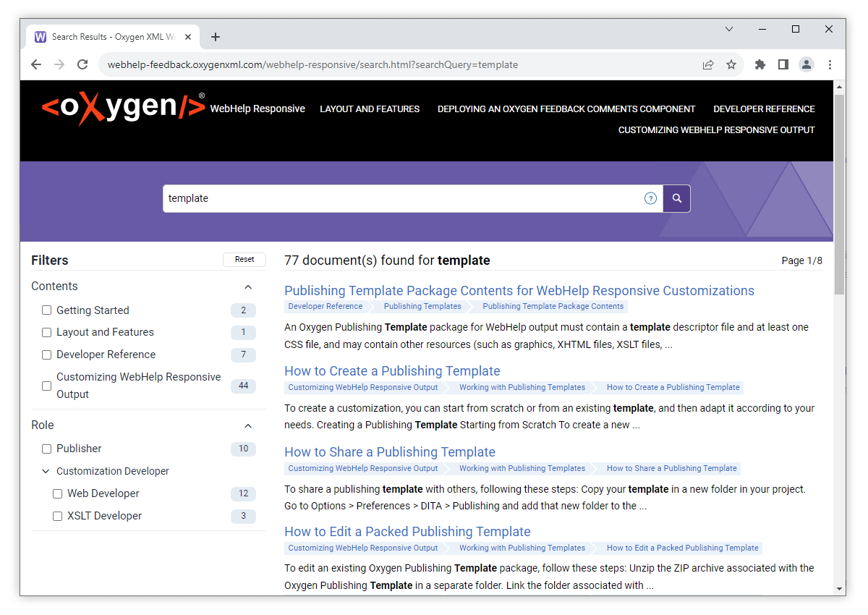Image resolution: width=868 pixels, height=615 pixels.
Task: Click the search help question mark icon
Action: [x=650, y=198]
